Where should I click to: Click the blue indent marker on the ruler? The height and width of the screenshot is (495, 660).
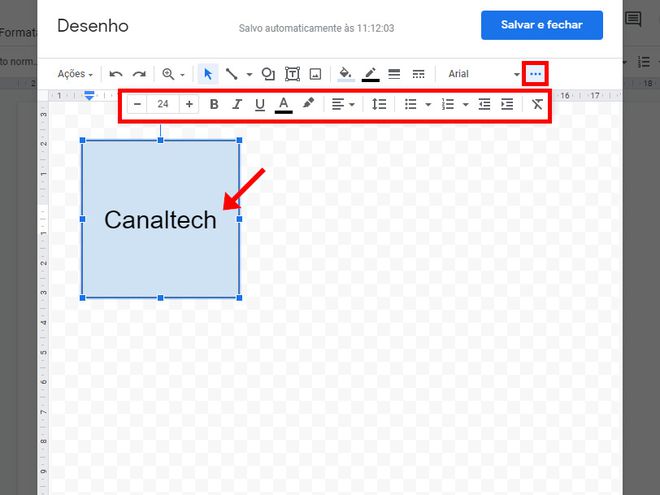click(89, 96)
